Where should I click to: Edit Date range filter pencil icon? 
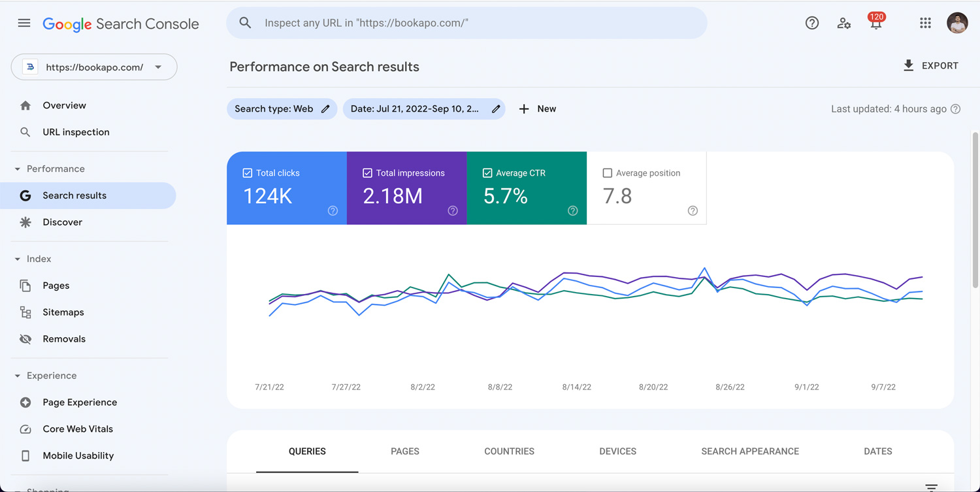click(x=496, y=109)
